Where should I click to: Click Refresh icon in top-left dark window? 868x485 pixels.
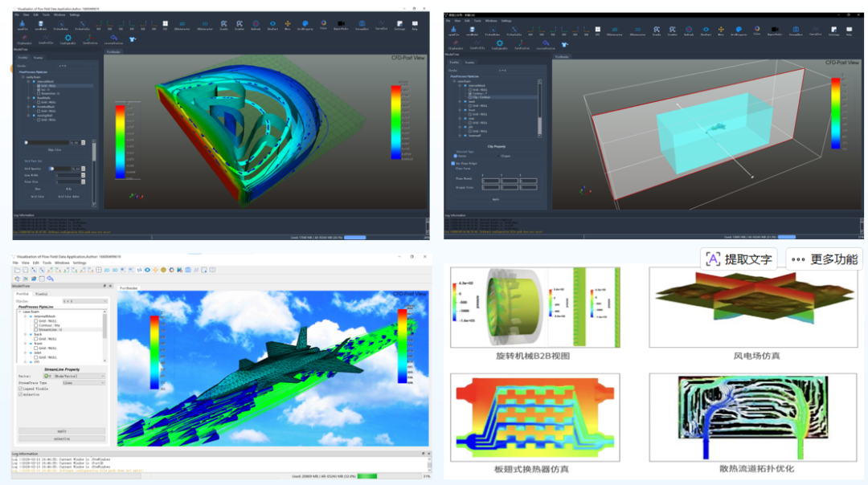[x=256, y=23]
